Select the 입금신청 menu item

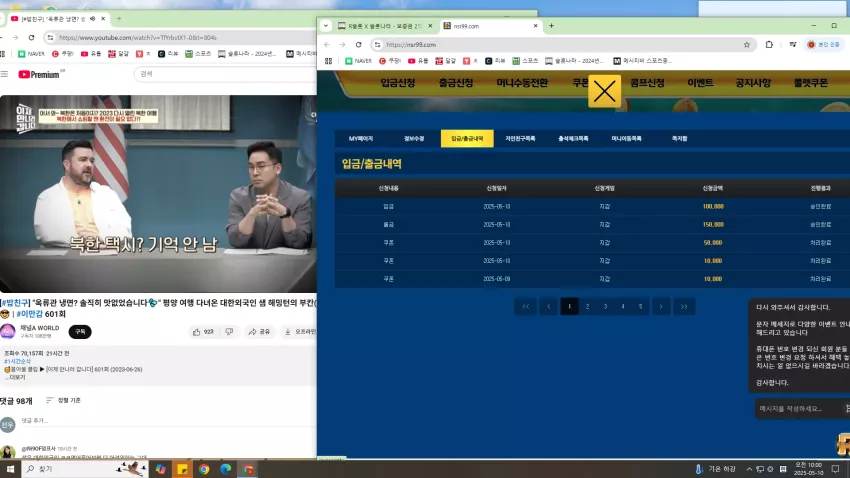(x=397, y=83)
